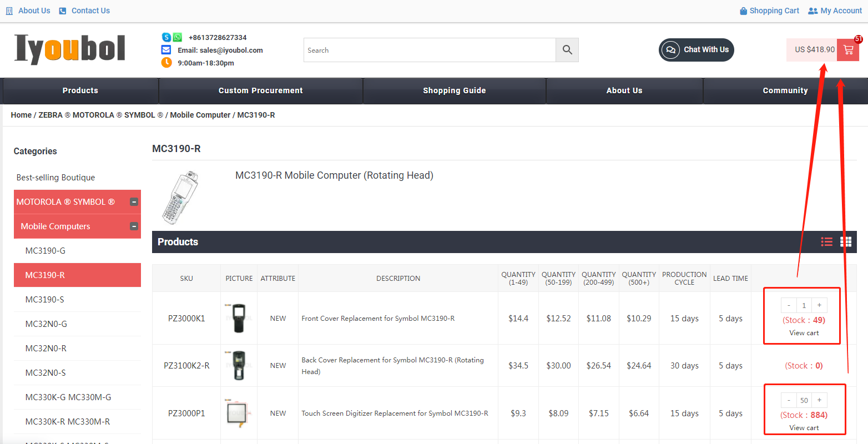The height and width of the screenshot is (444, 868).
Task: Open View cart under PZ3000K1
Action: click(x=804, y=333)
